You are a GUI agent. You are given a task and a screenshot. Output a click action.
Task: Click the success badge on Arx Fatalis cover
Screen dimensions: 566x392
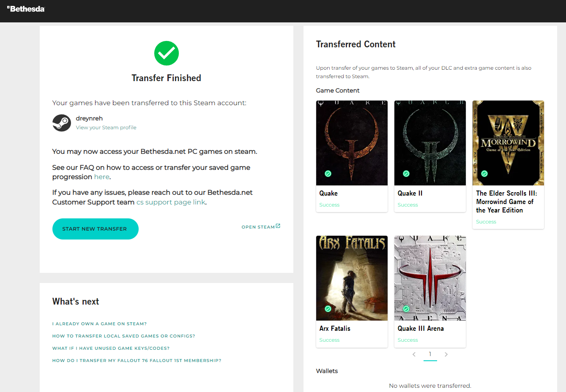(328, 309)
